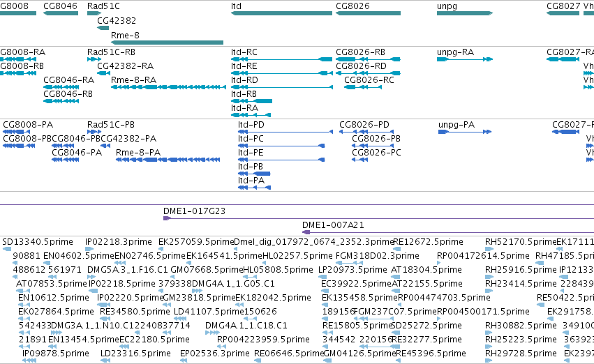Click EST LD23316.5prime
This screenshot has width=594, height=364.
coord(105,361)
